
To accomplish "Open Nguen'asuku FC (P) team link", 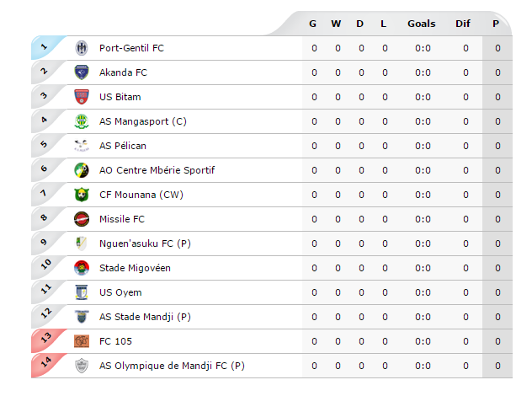I will 145,243.
